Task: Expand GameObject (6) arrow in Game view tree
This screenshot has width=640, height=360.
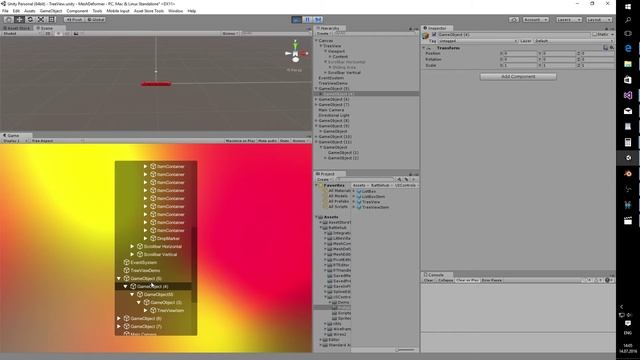Action: click(119, 318)
